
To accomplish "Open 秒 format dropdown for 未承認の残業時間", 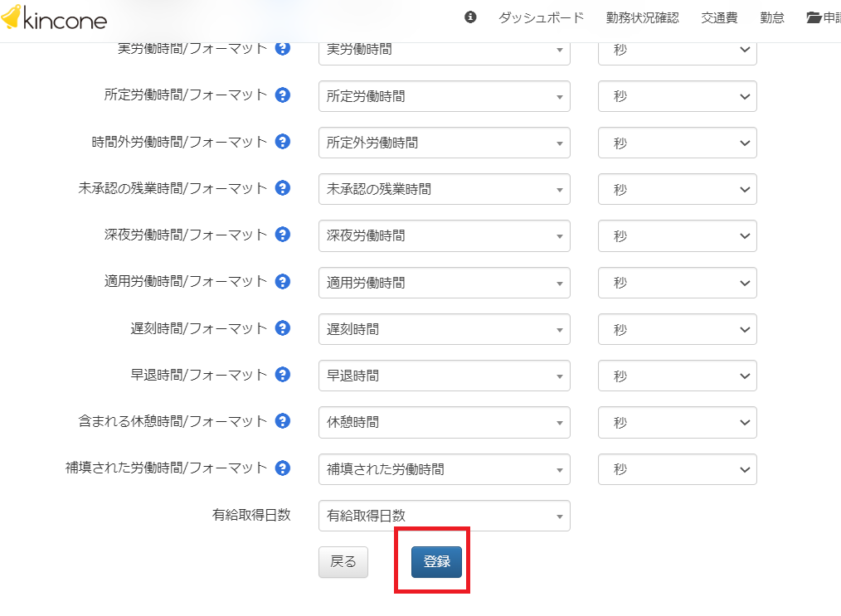I will 678,189.
